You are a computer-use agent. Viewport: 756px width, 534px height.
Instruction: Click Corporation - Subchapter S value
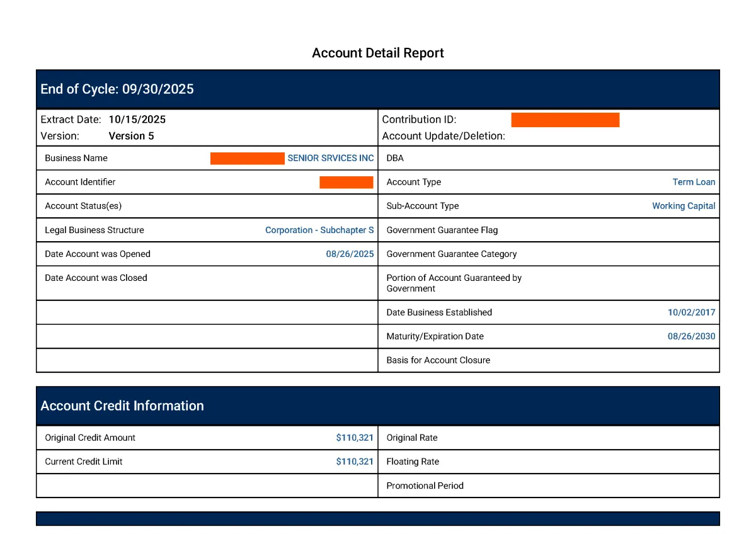pyautogui.click(x=319, y=230)
